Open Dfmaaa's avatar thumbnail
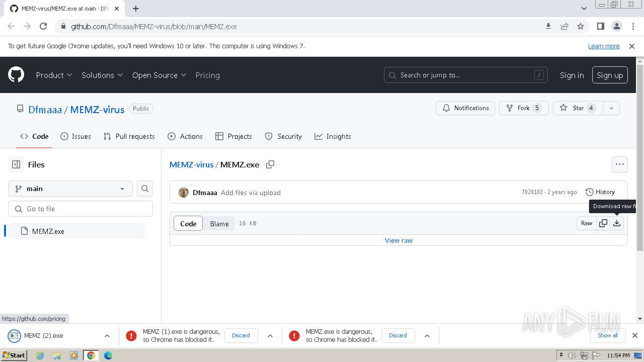Viewport: 644px width, 362px height. [184, 193]
